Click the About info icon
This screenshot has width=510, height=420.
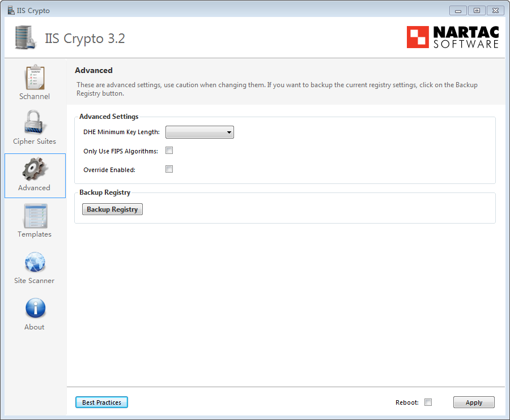[35, 309]
